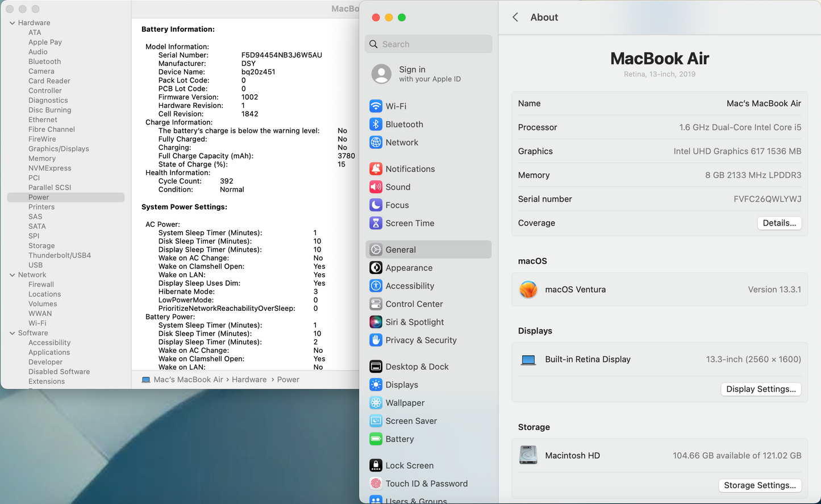821x504 pixels.
Task: Click the Touch ID & Password icon
Action: coord(426,484)
